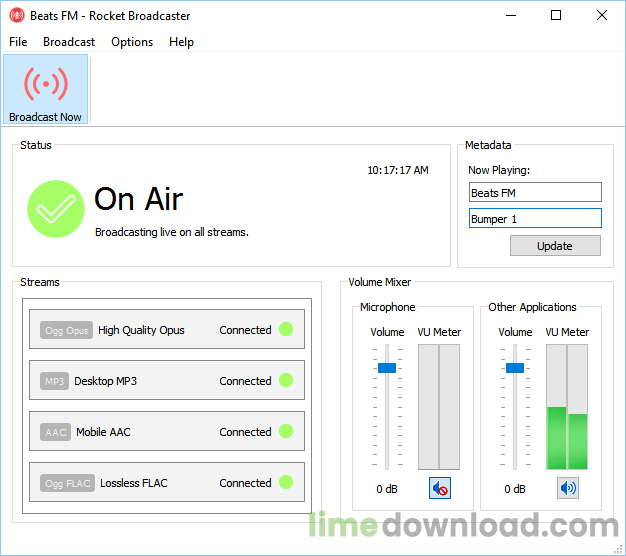Screen dimensions: 626x556
Task: Open the Options menu
Action: click(132, 42)
